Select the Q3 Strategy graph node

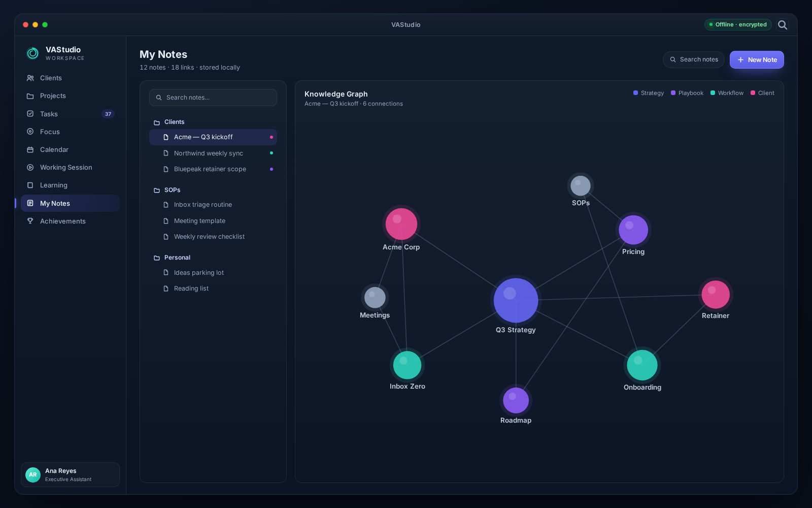[516, 300]
